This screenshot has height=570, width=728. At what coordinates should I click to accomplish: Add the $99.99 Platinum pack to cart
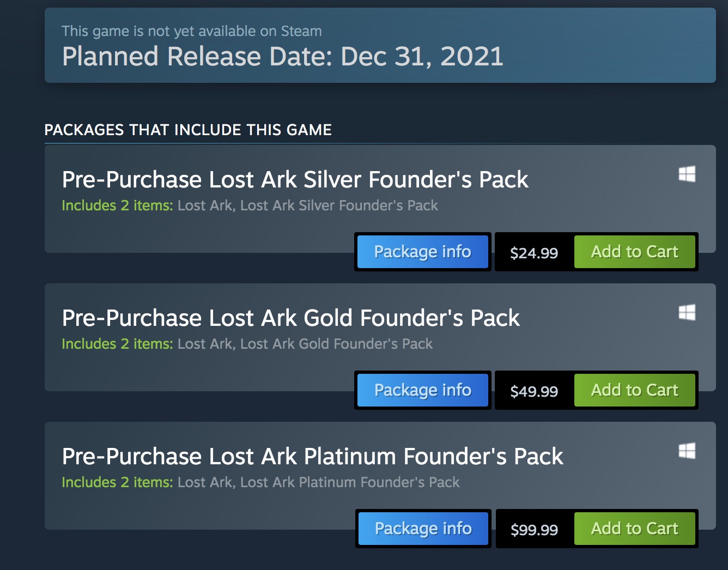click(635, 529)
